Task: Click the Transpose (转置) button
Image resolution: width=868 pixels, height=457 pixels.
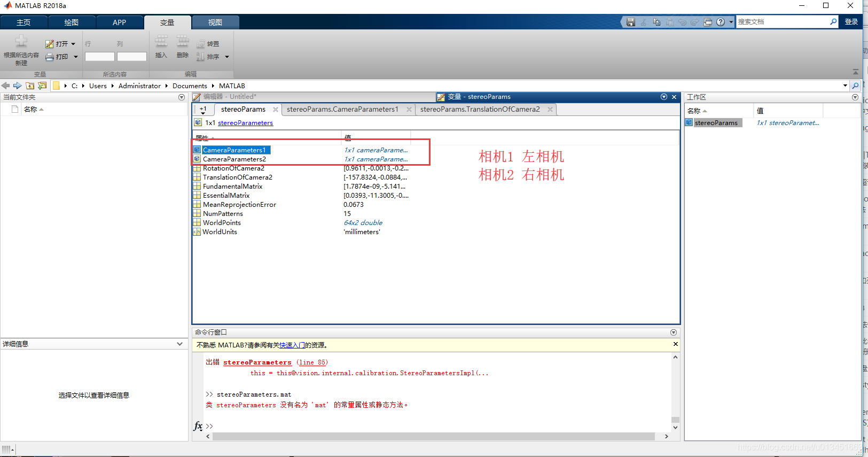Action: pyautogui.click(x=208, y=44)
